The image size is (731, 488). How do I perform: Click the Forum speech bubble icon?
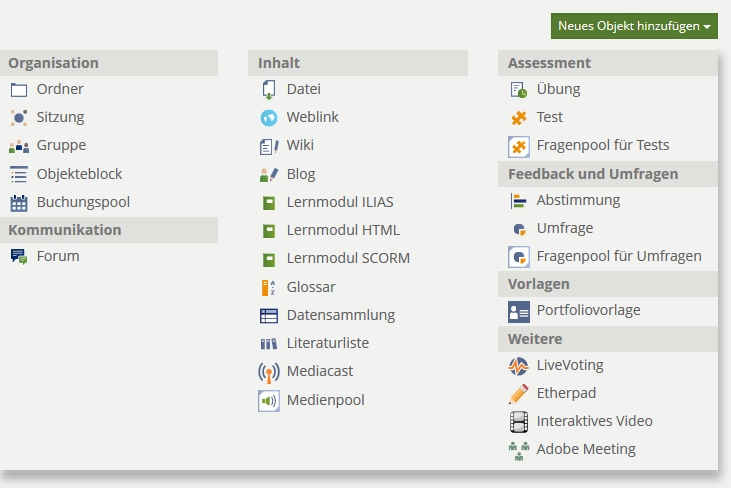tap(19, 257)
